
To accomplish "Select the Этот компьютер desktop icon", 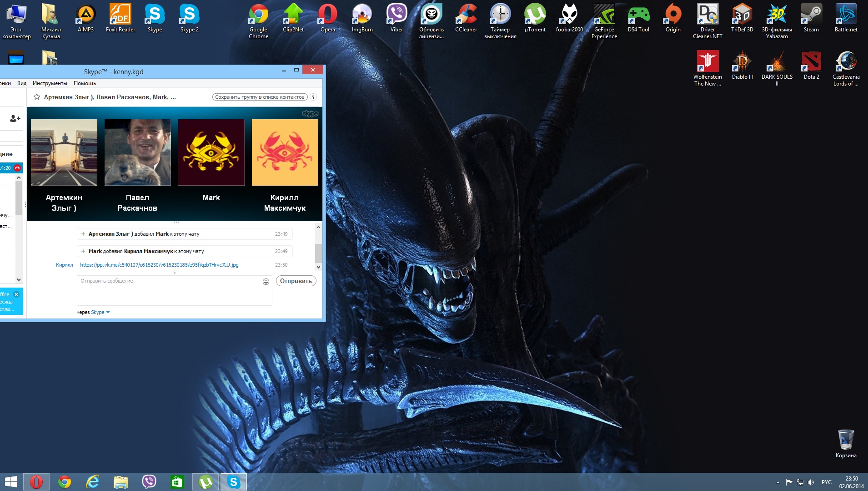I will (16, 21).
